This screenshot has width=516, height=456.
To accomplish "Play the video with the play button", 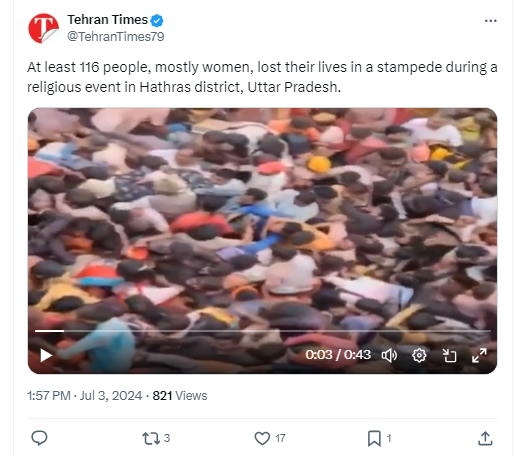I will pos(46,355).
